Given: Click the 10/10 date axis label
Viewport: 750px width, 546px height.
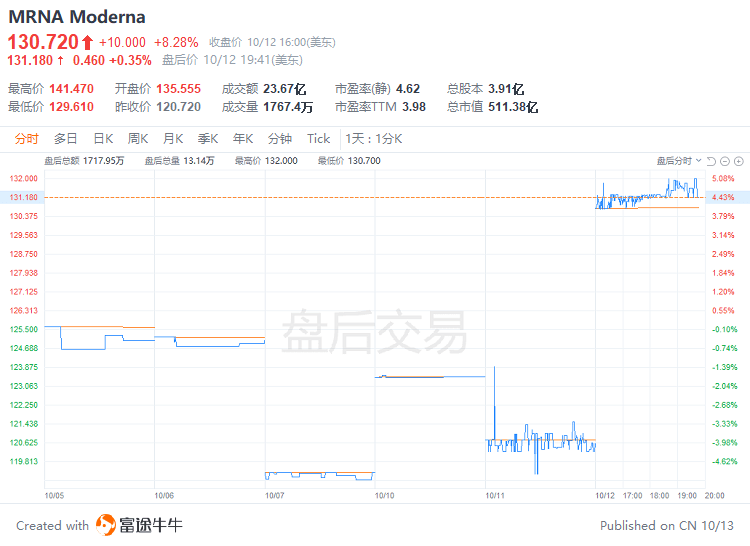Looking at the screenshot, I should pos(385,495).
